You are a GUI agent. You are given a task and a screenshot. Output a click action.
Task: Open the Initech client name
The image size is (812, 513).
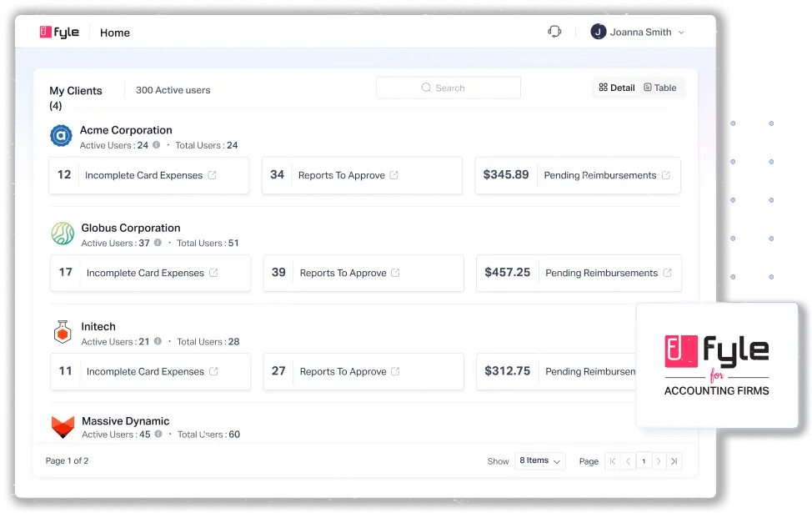click(98, 326)
